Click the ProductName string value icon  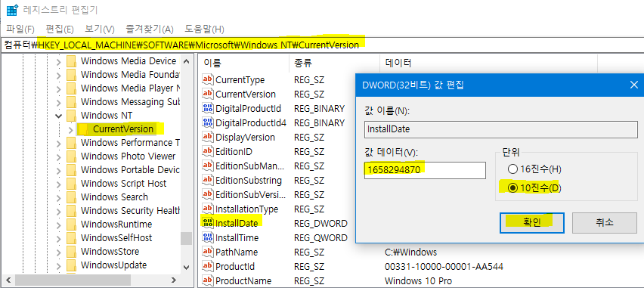coord(208,280)
